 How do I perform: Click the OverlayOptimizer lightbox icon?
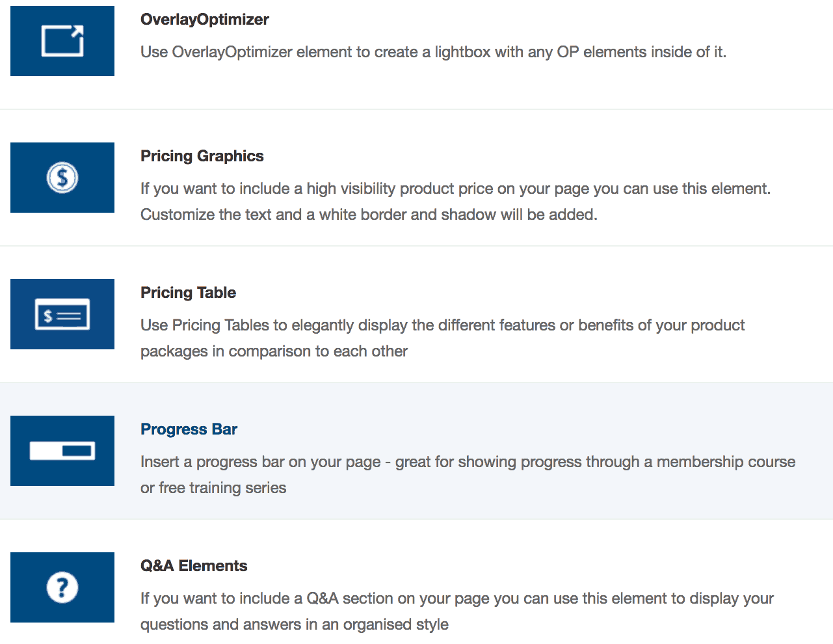62,41
